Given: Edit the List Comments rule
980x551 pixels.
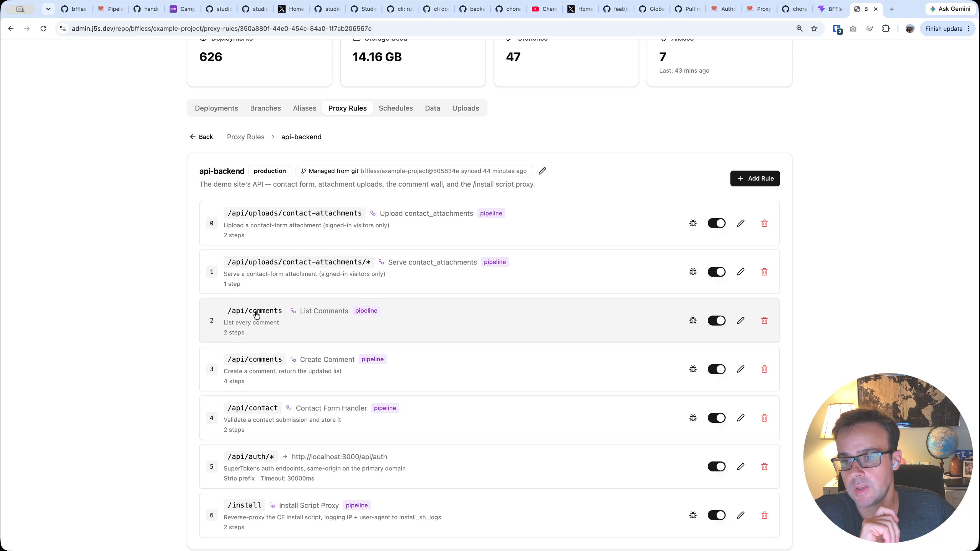Looking at the screenshot, I should click(x=741, y=320).
